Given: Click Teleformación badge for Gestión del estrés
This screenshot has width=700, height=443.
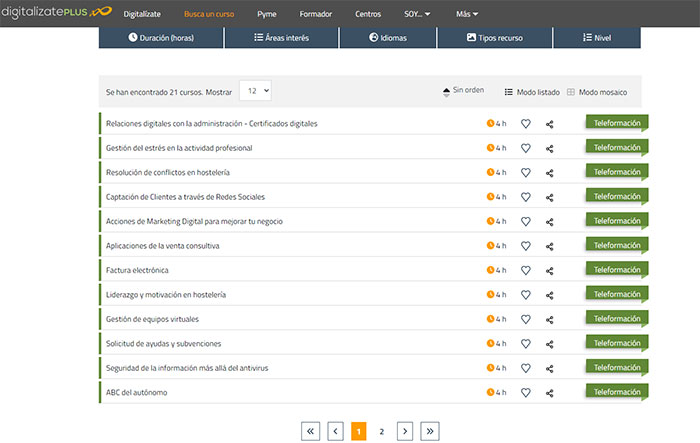Looking at the screenshot, I should pyautogui.click(x=616, y=148).
